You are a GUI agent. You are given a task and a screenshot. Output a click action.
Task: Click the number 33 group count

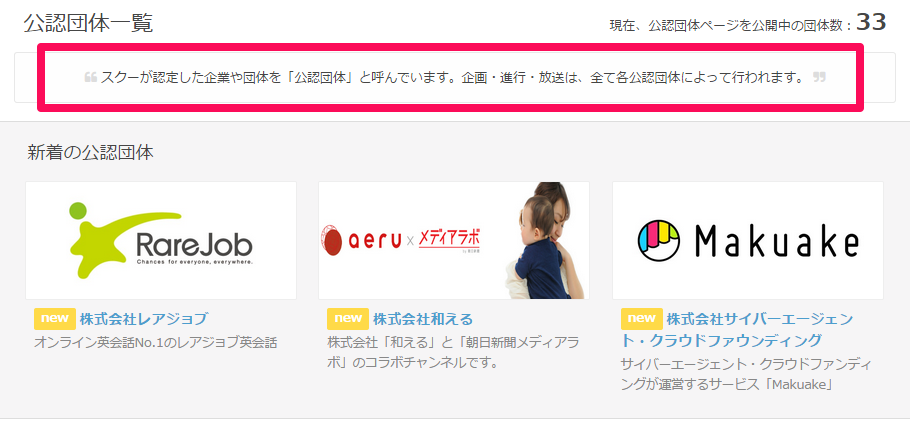pyautogui.click(x=872, y=22)
